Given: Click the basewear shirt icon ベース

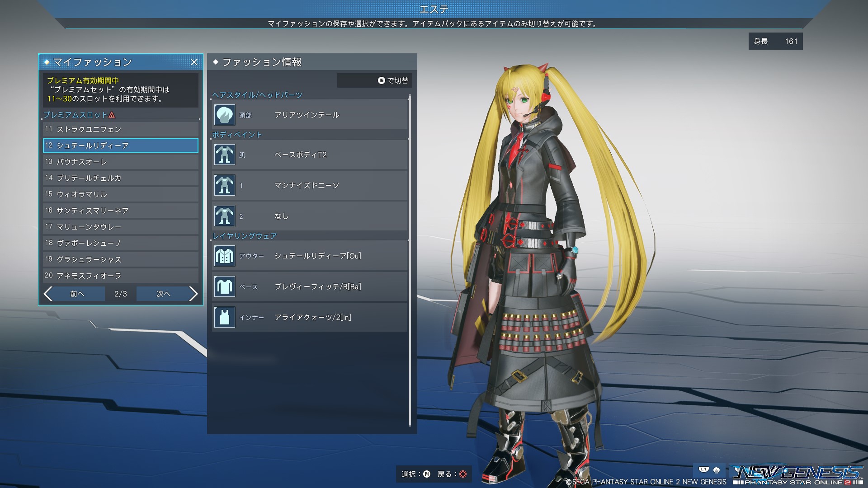Looking at the screenshot, I should coord(224,286).
